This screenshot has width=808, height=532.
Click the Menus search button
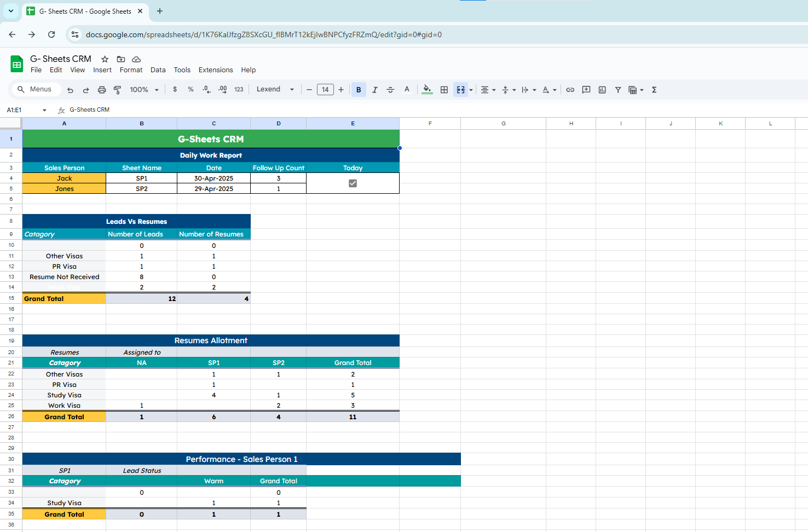[x=35, y=89]
